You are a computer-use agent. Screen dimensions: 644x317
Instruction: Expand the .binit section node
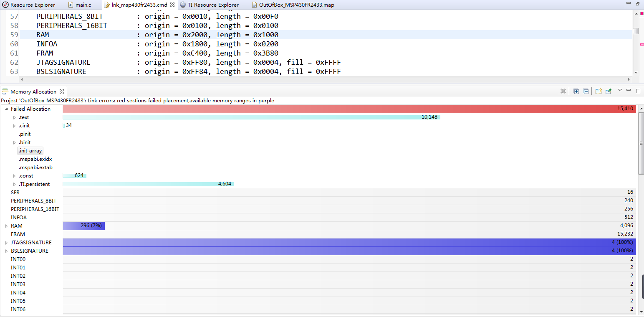tap(14, 142)
